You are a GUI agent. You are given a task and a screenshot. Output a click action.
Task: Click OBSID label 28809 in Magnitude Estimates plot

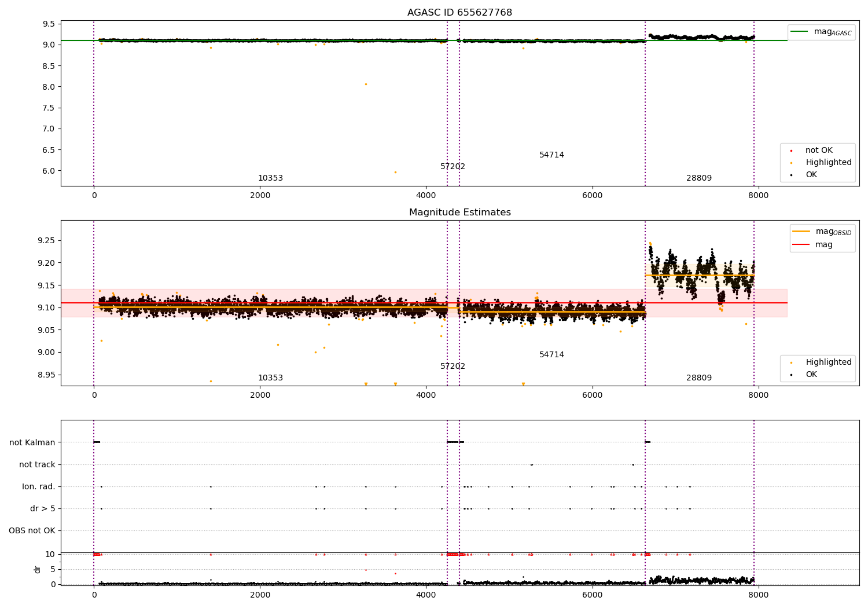pyautogui.click(x=699, y=378)
